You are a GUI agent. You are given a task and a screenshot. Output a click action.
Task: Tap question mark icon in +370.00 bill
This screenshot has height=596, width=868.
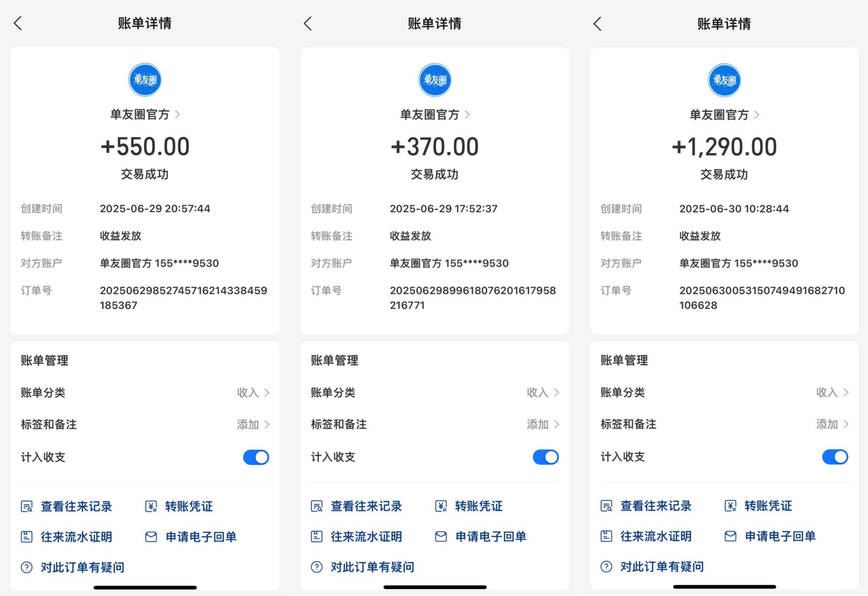pyautogui.click(x=317, y=567)
